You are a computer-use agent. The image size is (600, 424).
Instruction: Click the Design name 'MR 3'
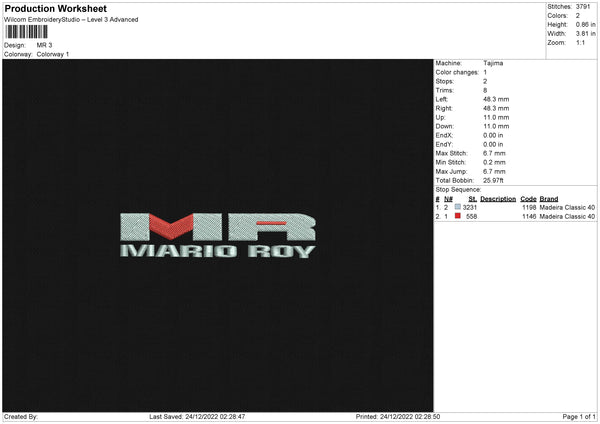[x=44, y=45]
